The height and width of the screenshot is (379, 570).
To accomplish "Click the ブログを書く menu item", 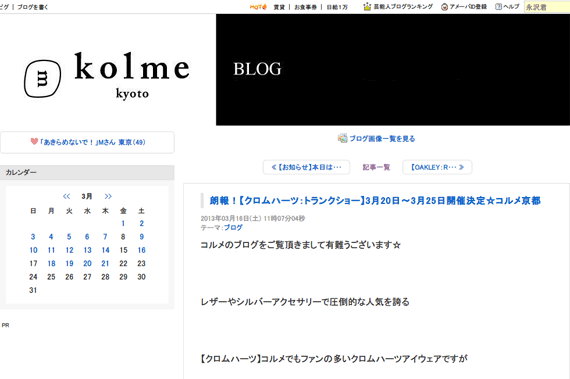I will pos(32,7).
